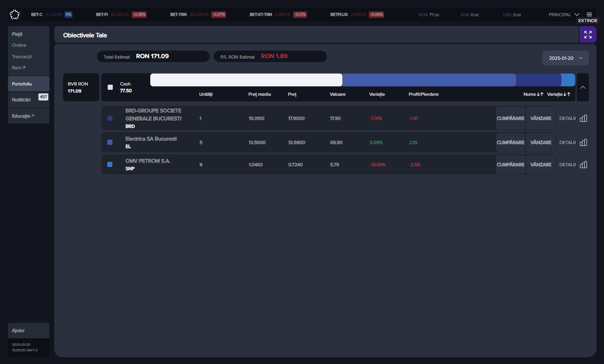
Task: Toggle the Cash color square
Action: pos(110,87)
